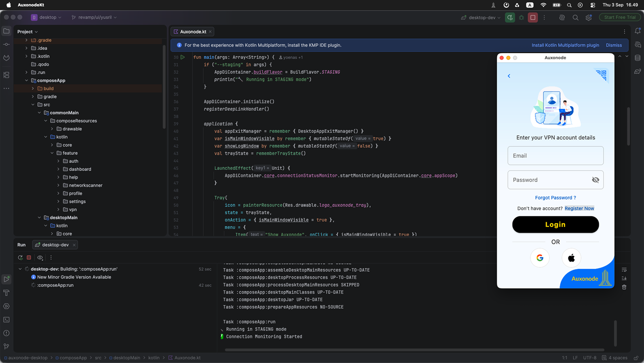Expand the networkscanner package
The image size is (644, 363).
[x=59, y=185]
